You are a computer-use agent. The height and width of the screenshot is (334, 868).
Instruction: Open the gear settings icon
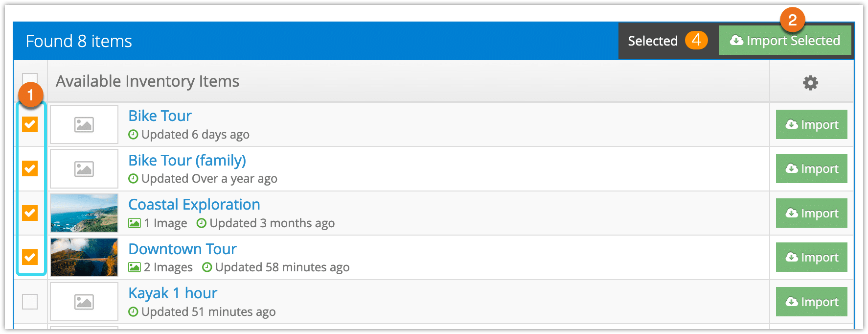pyautogui.click(x=810, y=82)
